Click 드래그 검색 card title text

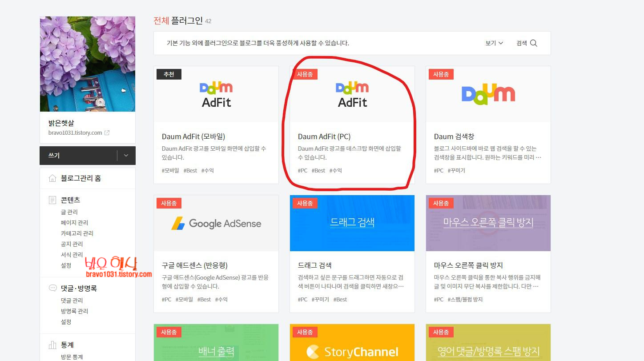315,265
